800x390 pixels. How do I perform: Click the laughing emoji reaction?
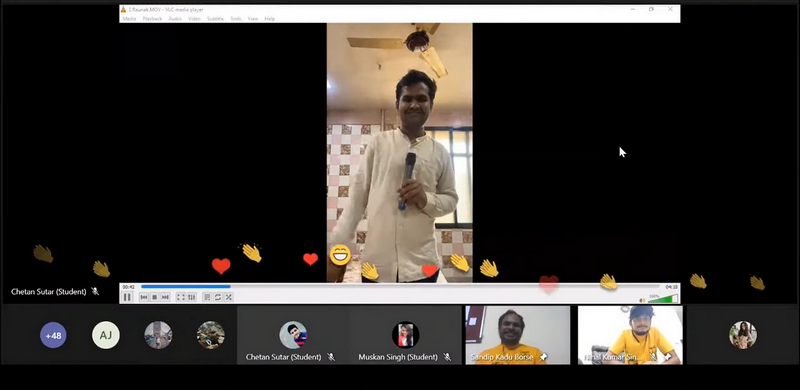[x=340, y=255]
